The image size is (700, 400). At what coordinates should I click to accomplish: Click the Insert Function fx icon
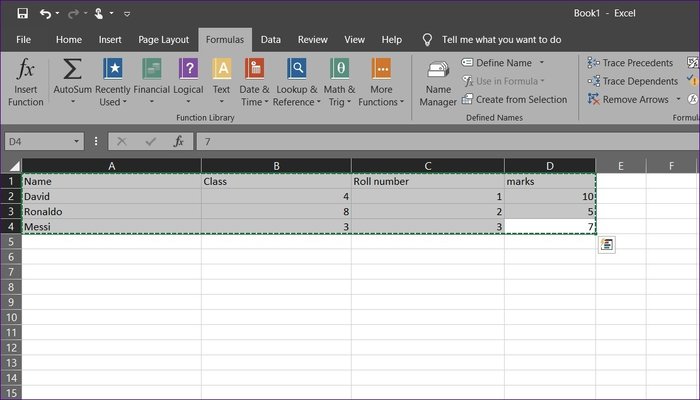click(25, 69)
